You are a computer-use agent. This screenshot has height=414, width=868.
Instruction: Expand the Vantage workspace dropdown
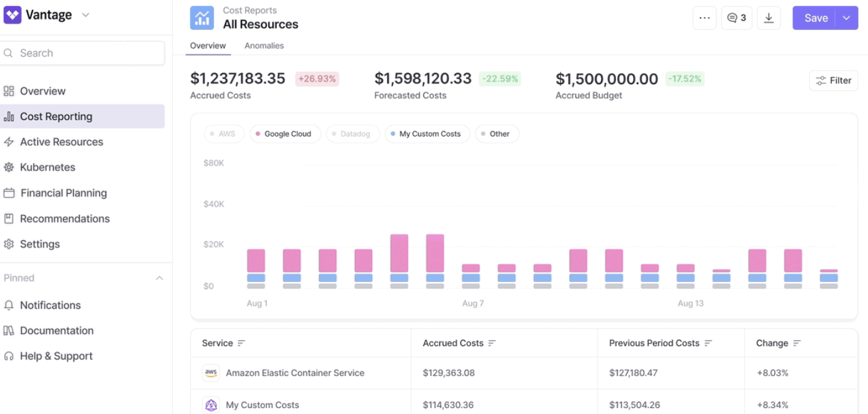point(85,15)
